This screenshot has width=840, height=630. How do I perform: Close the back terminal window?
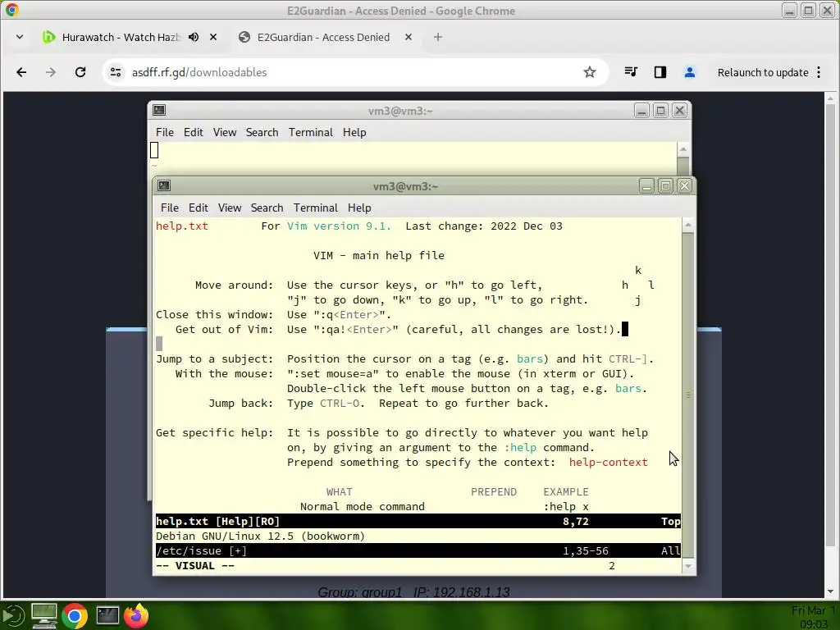pos(679,111)
